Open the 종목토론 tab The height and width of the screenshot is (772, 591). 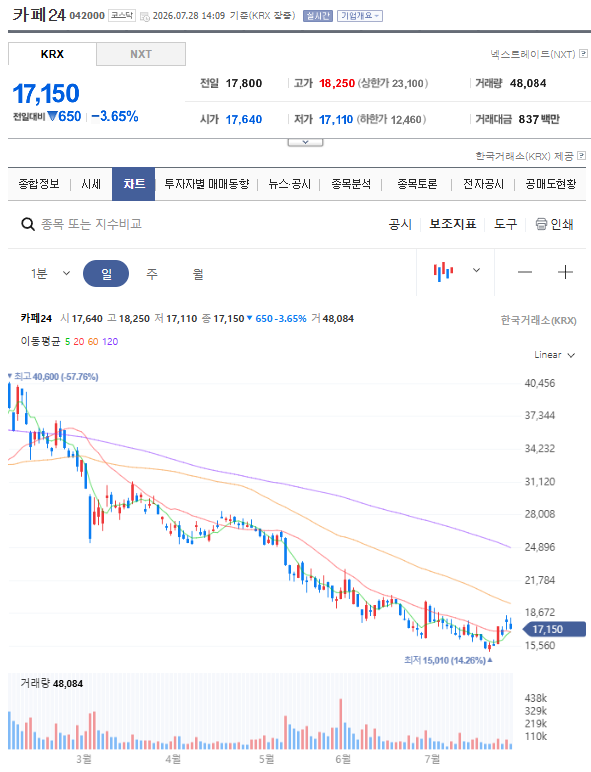tap(417, 184)
